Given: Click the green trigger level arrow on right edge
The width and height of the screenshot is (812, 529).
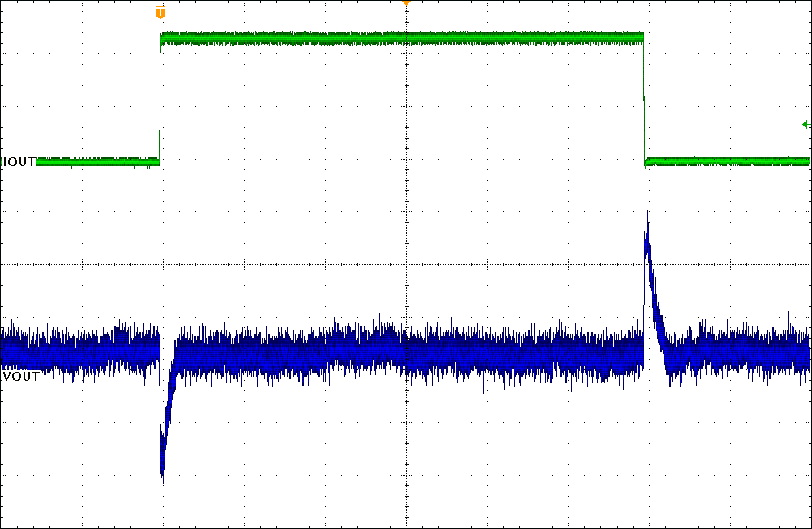Looking at the screenshot, I should 805,124.
